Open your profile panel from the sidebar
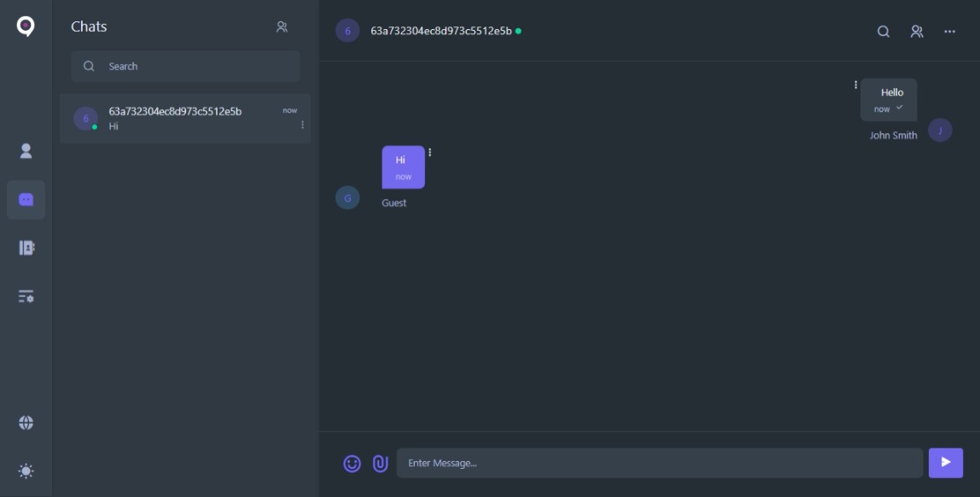 point(26,150)
